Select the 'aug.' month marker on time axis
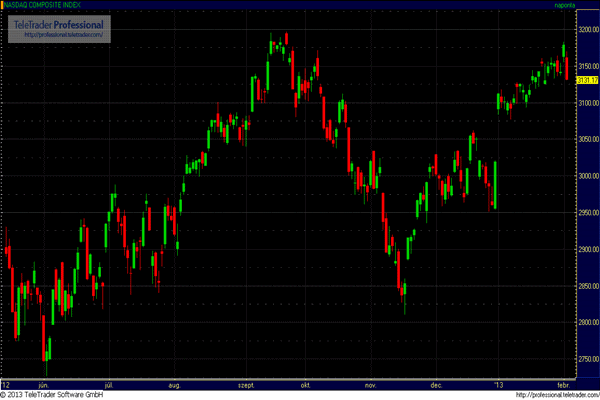 click(174, 383)
